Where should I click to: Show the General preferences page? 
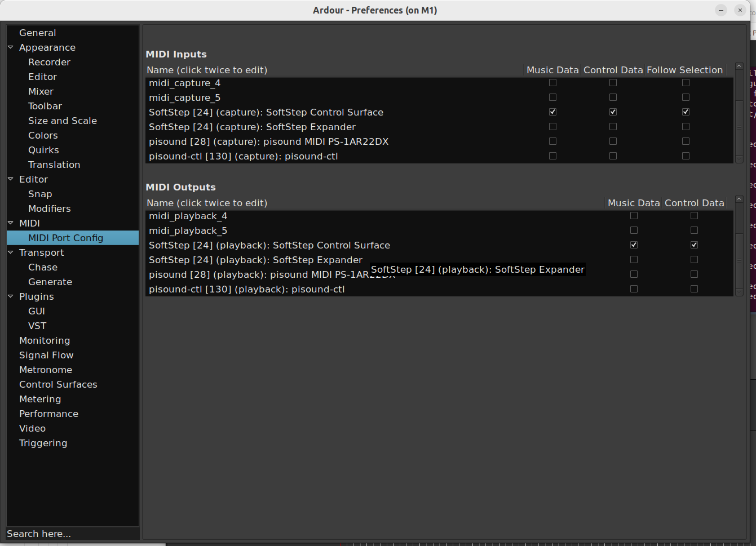pos(37,33)
